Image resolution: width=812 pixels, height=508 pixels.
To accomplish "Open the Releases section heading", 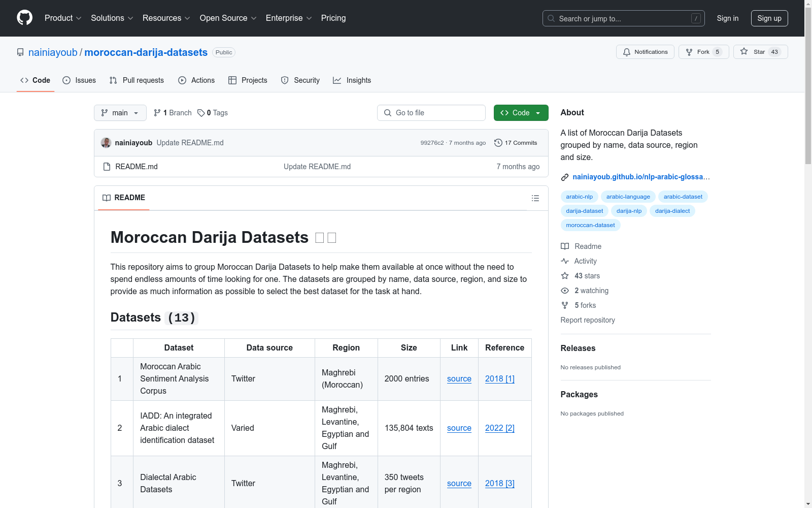I will 578,348.
